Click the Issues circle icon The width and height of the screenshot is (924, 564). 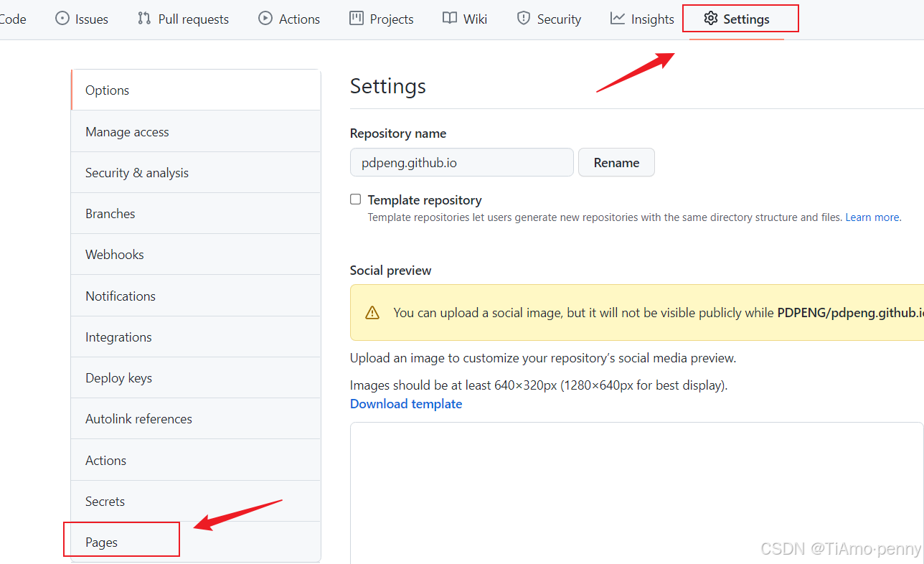(x=62, y=19)
